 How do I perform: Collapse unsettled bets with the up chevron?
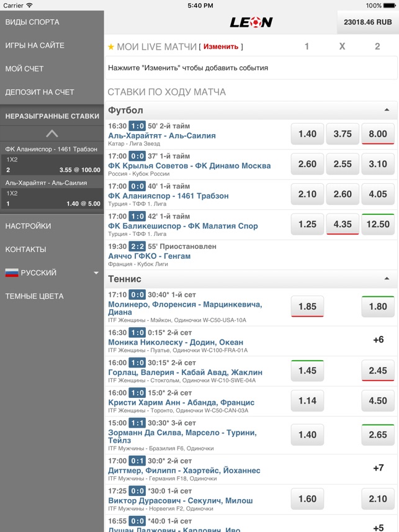pyautogui.click(x=52, y=133)
